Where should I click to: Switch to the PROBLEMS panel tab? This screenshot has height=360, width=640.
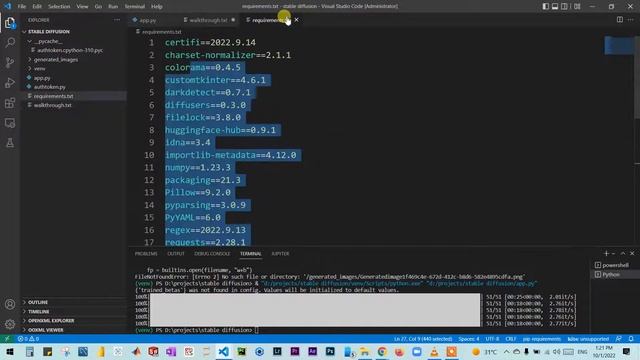pos(146,253)
